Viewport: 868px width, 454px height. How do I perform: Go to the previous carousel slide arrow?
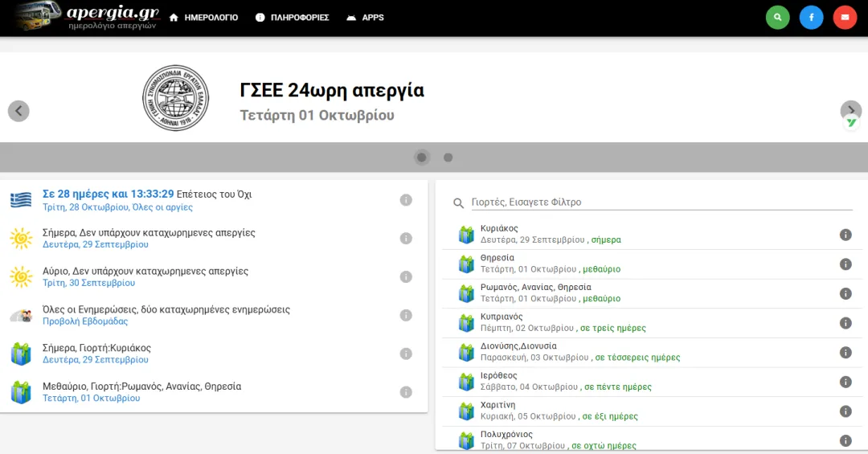18,111
